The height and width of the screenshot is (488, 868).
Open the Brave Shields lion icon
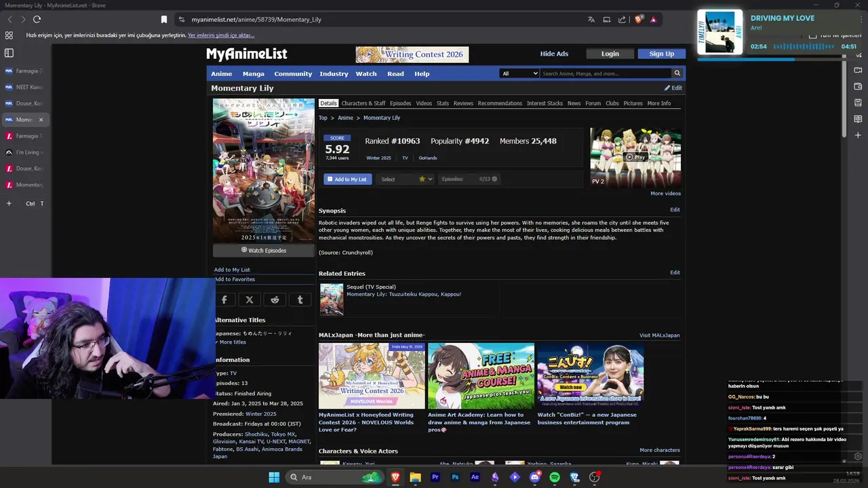(x=638, y=20)
